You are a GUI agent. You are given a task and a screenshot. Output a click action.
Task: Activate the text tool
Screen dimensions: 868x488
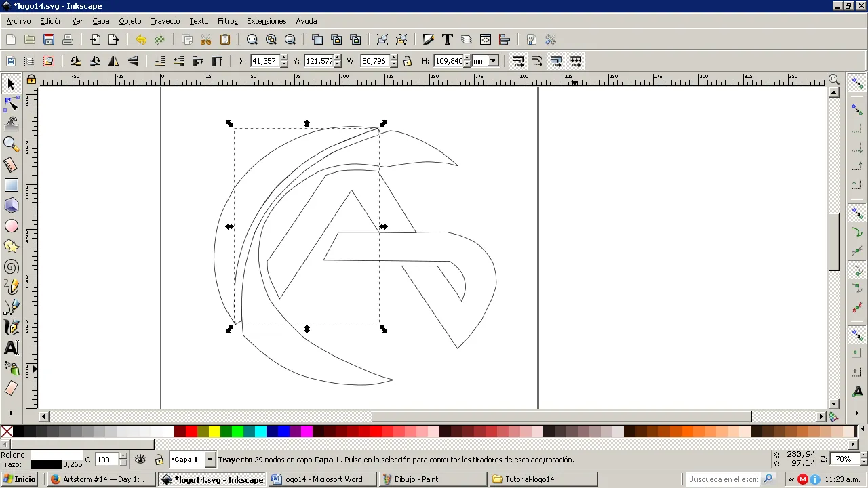pos(12,348)
